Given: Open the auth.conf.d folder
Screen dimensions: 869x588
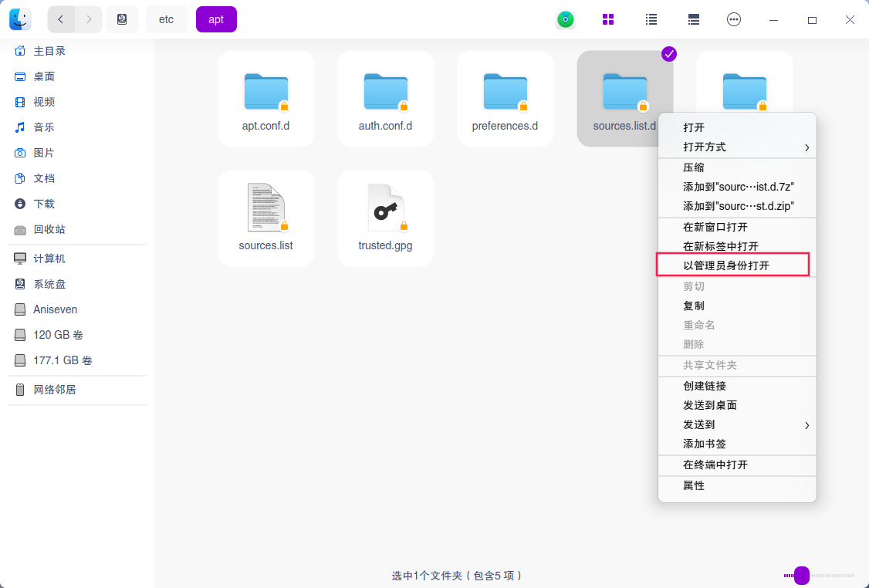Looking at the screenshot, I should (x=386, y=100).
